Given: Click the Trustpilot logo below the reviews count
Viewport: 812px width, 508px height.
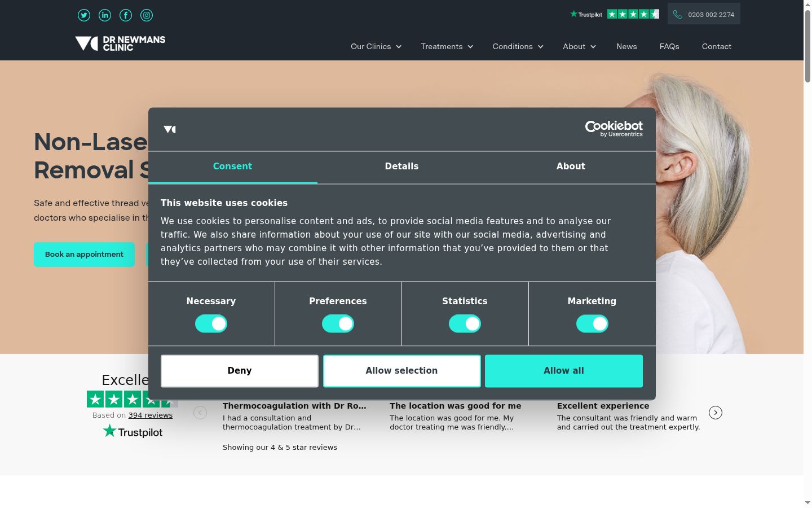Looking at the screenshot, I should point(133,432).
